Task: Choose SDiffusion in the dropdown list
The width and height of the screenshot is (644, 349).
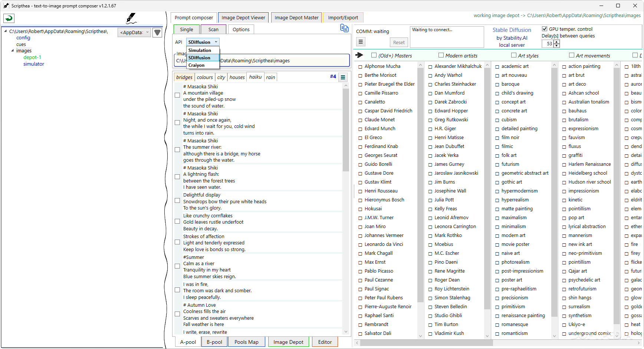Action: coord(203,58)
